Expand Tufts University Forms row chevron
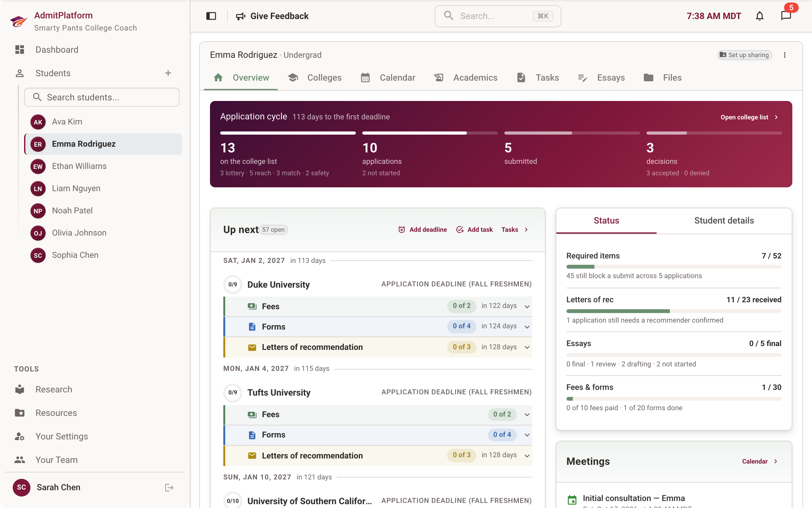The image size is (812, 508). pos(527,435)
